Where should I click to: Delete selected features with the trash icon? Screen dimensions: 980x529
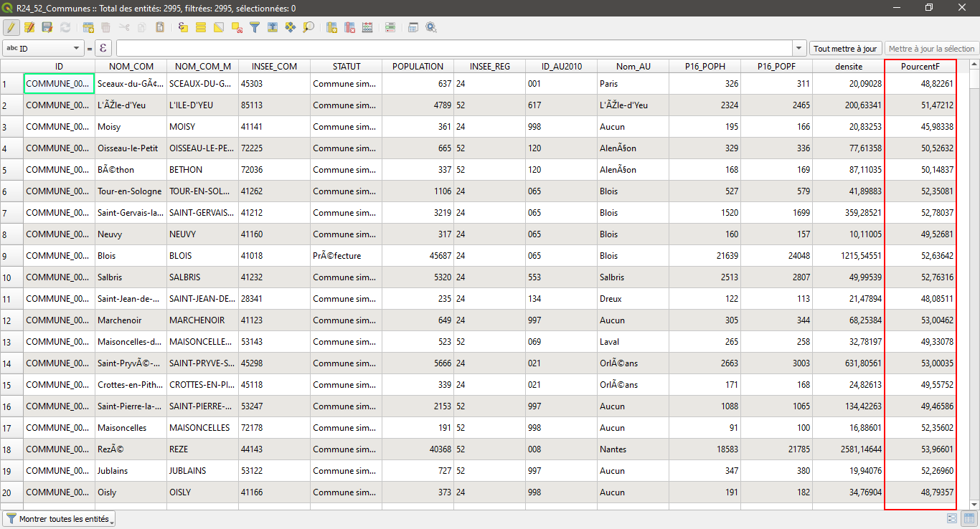click(106, 27)
